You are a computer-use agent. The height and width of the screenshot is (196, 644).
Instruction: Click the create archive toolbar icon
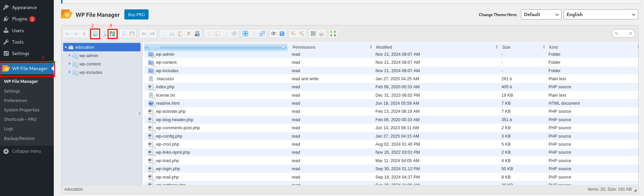pyautogui.click(x=302, y=34)
